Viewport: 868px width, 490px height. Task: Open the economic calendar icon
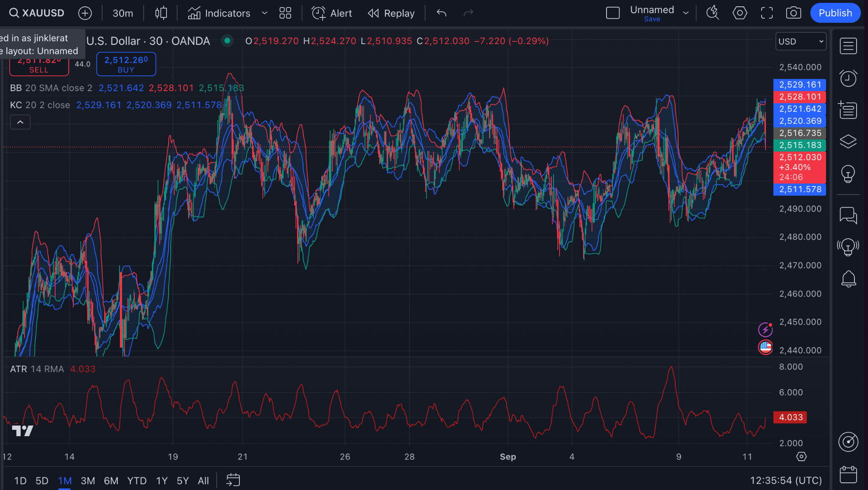tap(848, 474)
